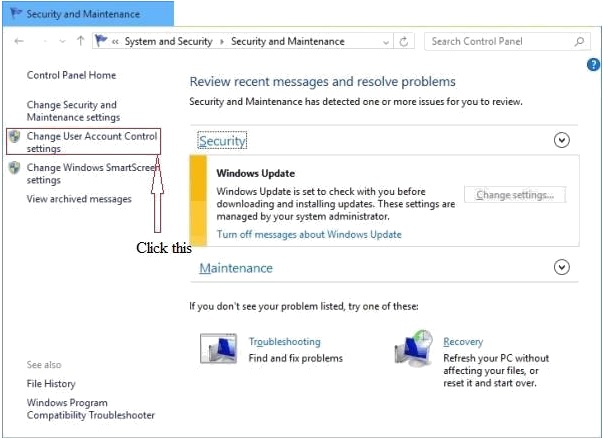This screenshot has height=439, width=603.
Task: Open recent locations dropdown arrow
Action: pos(62,42)
